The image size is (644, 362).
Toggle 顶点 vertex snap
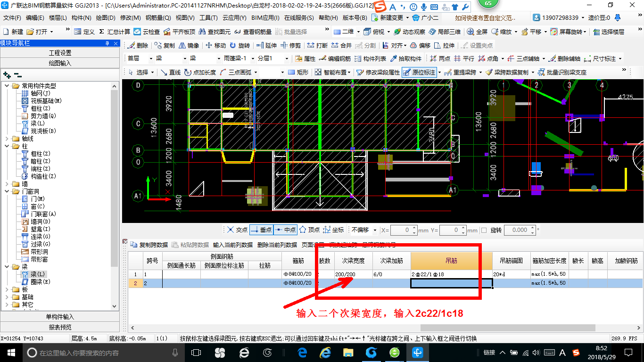(x=310, y=230)
